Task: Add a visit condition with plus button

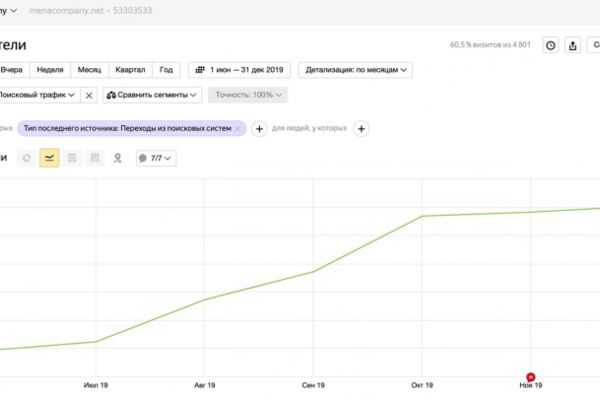Action: tap(259, 129)
